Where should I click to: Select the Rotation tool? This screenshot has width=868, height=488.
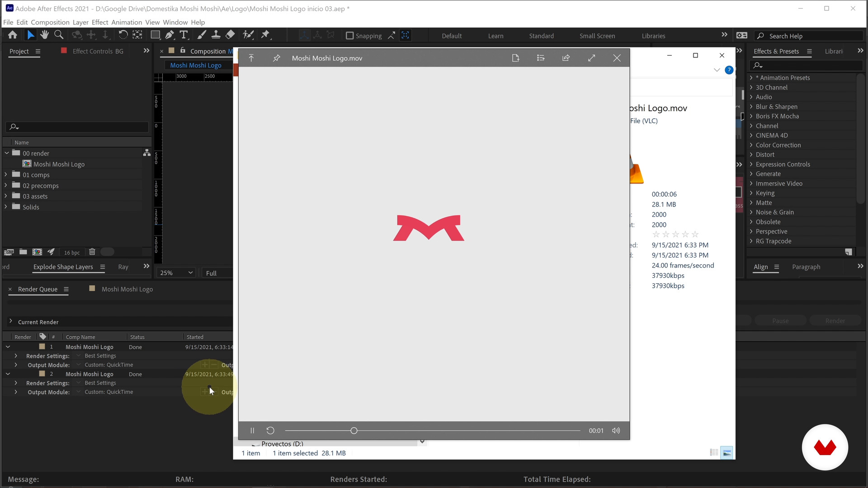tap(123, 35)
